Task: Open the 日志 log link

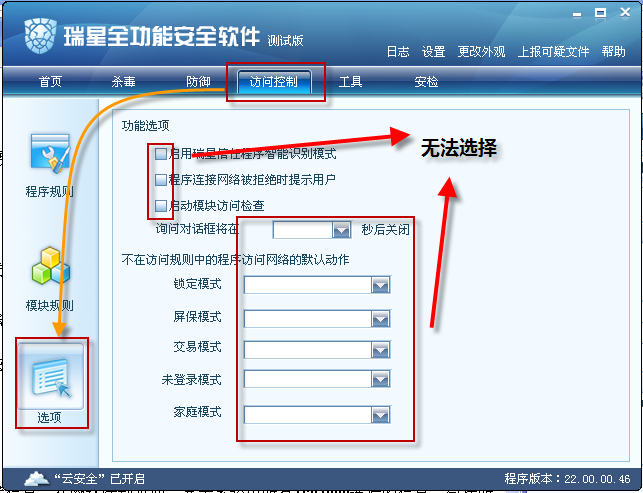Action: tap(398, 52)
